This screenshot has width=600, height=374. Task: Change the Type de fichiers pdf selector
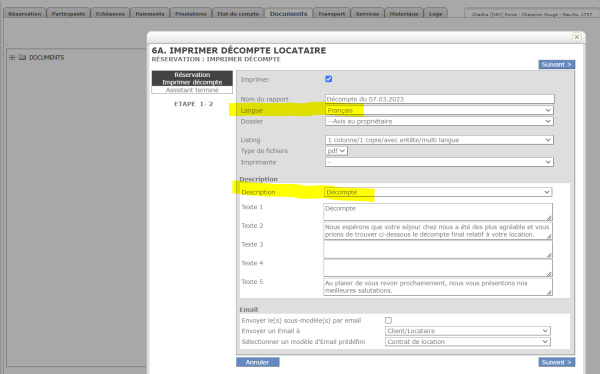pyautogui.click(x=336, y=151)
